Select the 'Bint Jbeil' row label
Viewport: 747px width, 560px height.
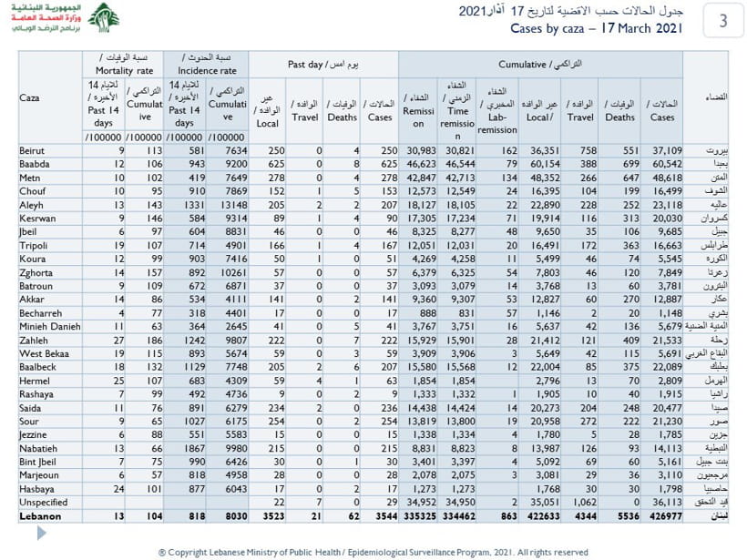click(x=37, y=462)
